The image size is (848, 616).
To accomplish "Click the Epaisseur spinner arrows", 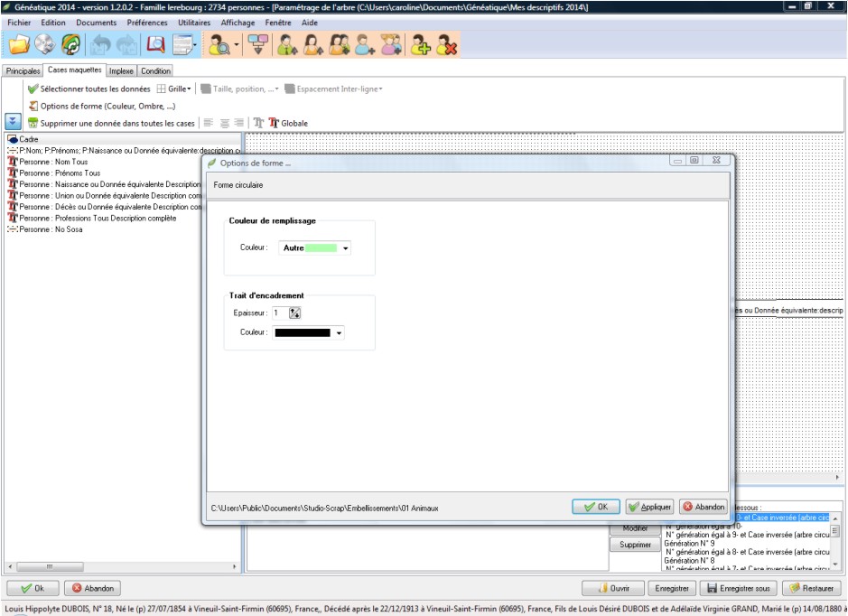I will tap(294, 313).
